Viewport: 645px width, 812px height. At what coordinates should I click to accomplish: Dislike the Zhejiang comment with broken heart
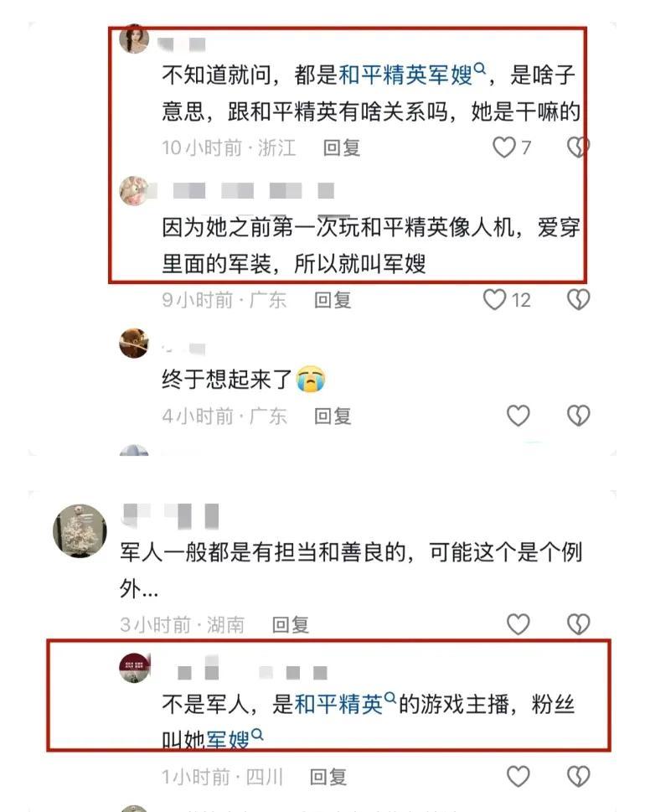click(x=578, y=147)
